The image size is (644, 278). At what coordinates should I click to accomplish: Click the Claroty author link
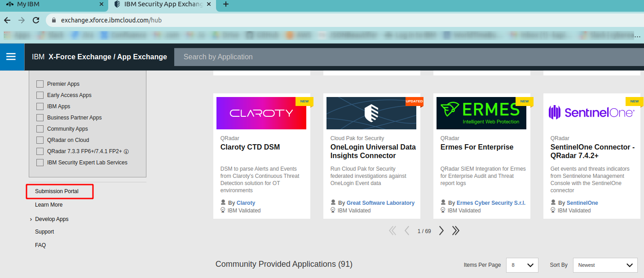click(246, 203)
